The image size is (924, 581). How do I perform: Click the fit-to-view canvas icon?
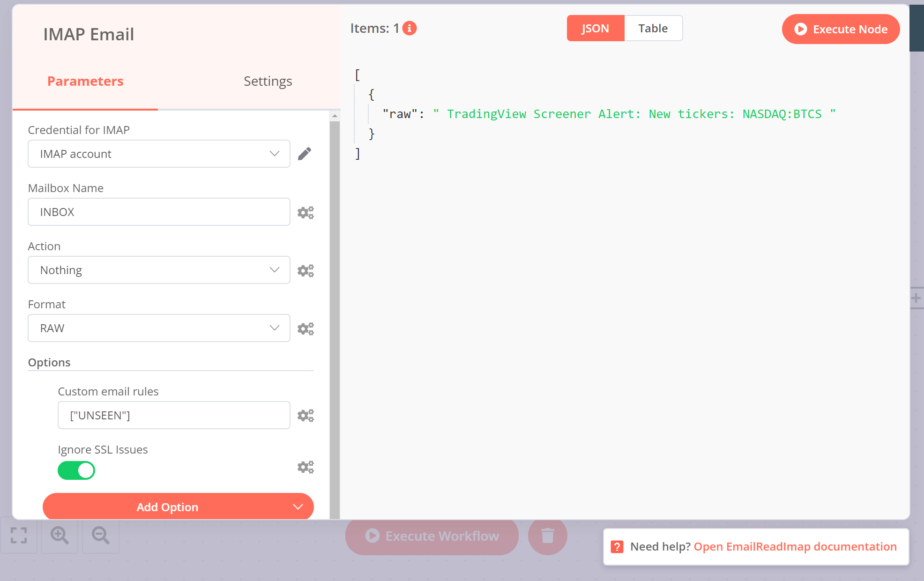tap(19, 536)
